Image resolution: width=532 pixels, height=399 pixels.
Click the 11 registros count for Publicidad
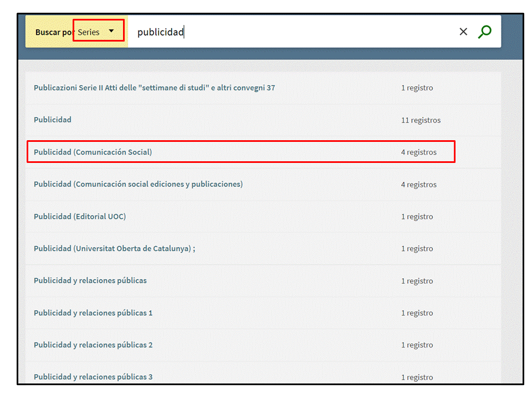(x=421, y=120)
